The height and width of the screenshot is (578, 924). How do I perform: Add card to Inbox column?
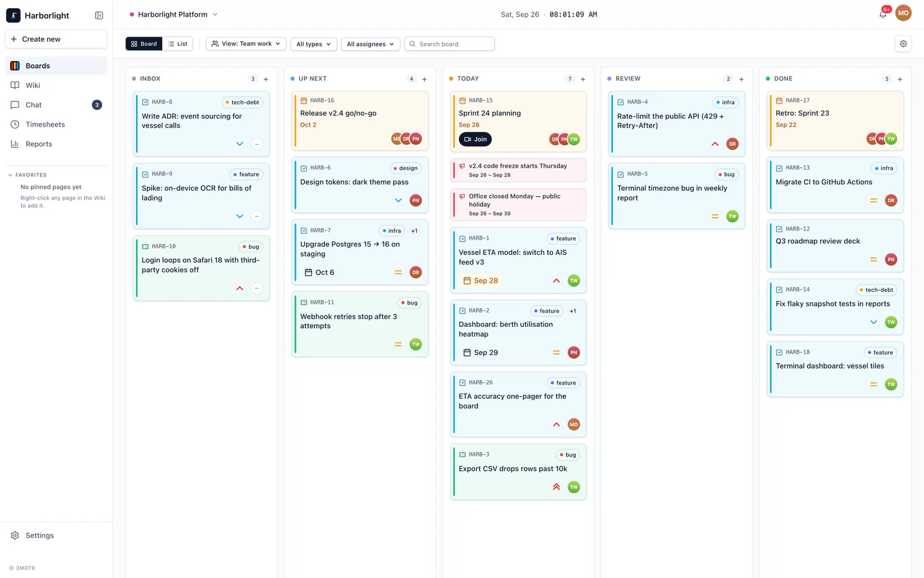pyautogui.click(x=266, y=79)
